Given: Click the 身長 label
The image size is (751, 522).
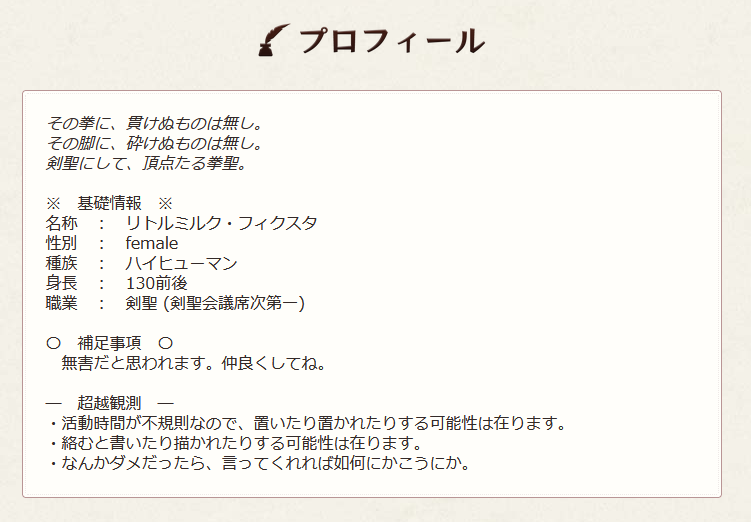Looking at the screenshot, I should click(x=61, y=283).
